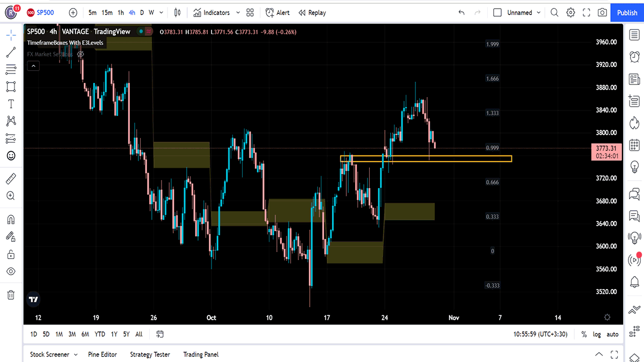The image size is (644, 362).
Task: Toggle lock all drawings padlock
Action: click(11, 254)
